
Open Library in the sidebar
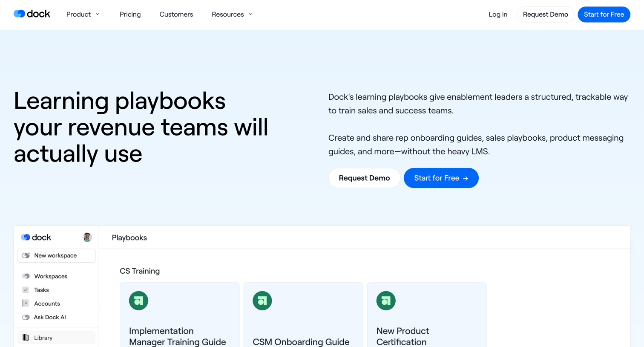tap(56, 338)
